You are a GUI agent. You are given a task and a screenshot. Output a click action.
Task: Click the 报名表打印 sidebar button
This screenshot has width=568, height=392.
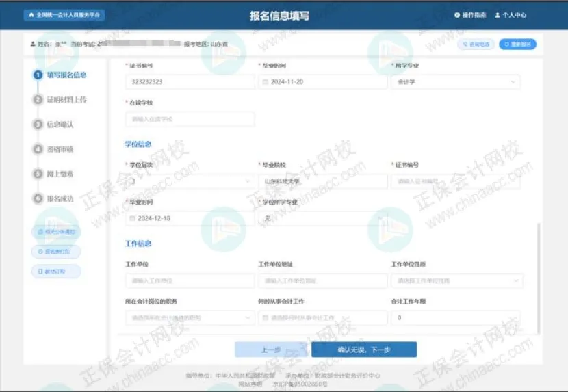tap(56, 252)
